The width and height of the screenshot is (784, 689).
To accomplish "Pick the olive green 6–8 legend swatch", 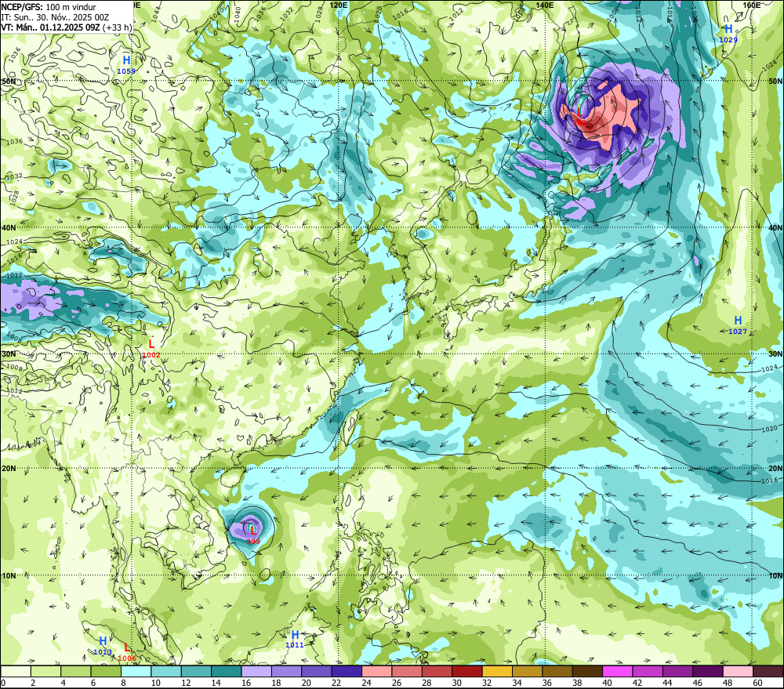I will (x=106, y=671).
